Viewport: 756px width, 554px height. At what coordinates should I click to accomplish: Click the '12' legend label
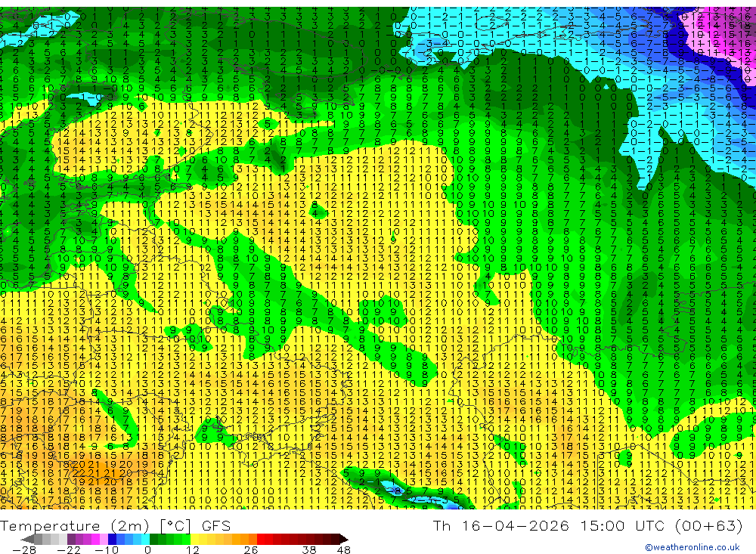coord(193,550)
